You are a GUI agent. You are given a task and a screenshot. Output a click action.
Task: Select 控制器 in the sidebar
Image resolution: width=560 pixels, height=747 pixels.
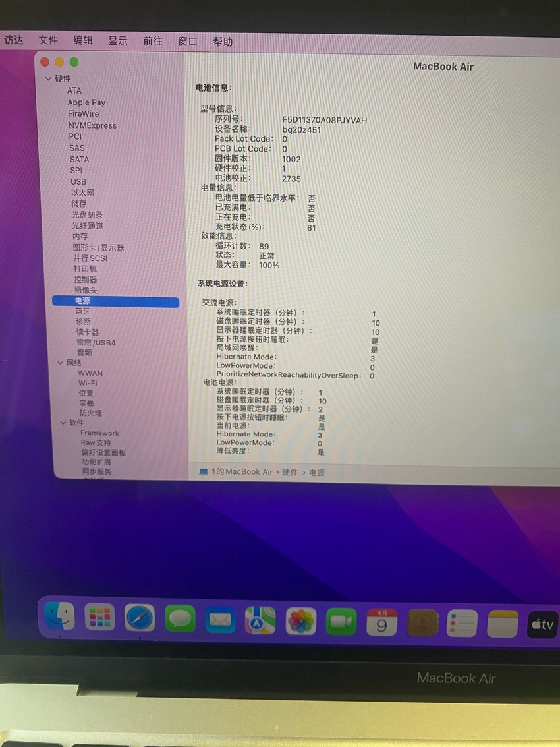[x=85, y=280]
